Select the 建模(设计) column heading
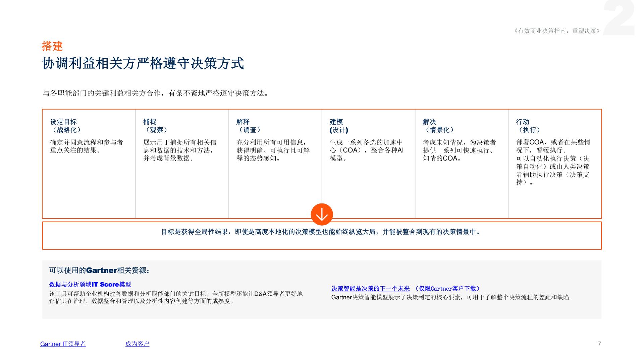 point(339,126)
